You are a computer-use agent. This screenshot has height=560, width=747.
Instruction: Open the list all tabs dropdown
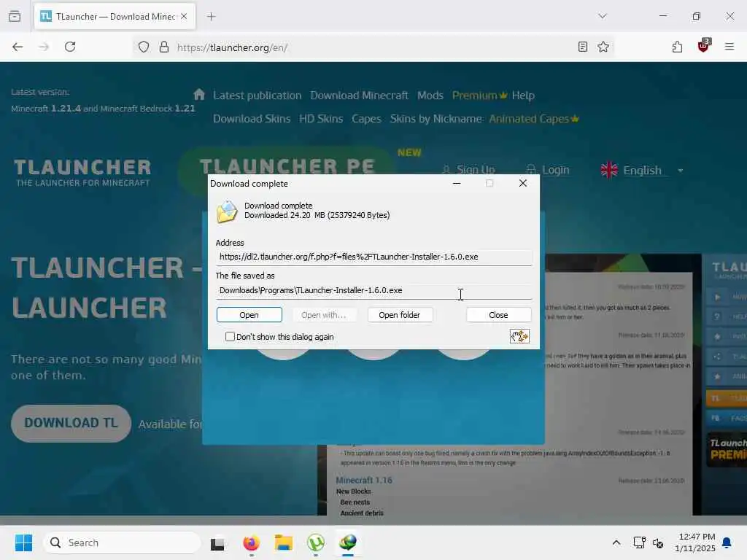[603, 16]
